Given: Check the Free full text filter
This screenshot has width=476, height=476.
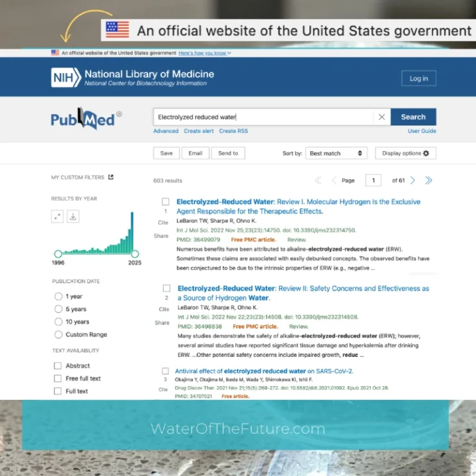Looking at the screenshot, I should click(x=58, y=379).
